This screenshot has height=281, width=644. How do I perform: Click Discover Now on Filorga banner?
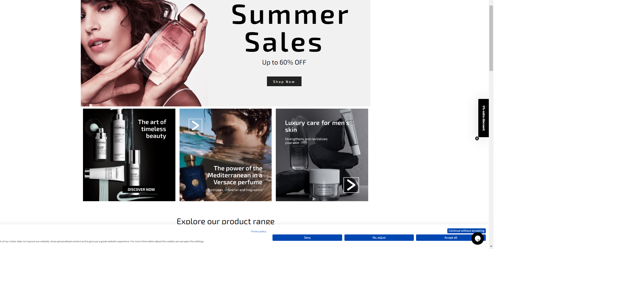pos(141,190)
